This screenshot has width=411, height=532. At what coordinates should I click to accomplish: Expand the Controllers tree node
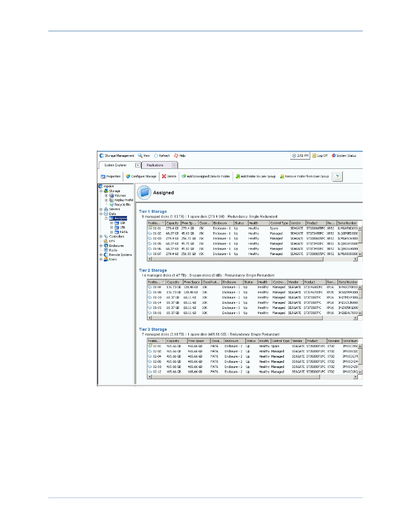coord(101,236)
